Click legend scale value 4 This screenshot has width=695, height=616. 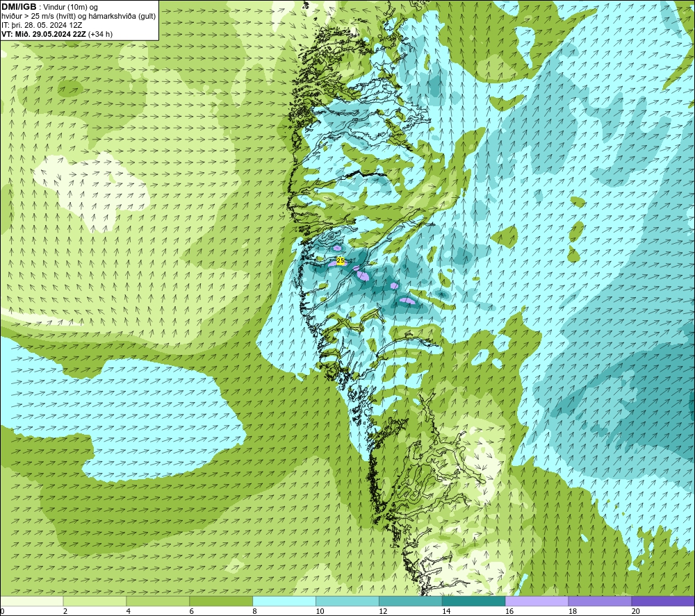(x=128, y=611)
